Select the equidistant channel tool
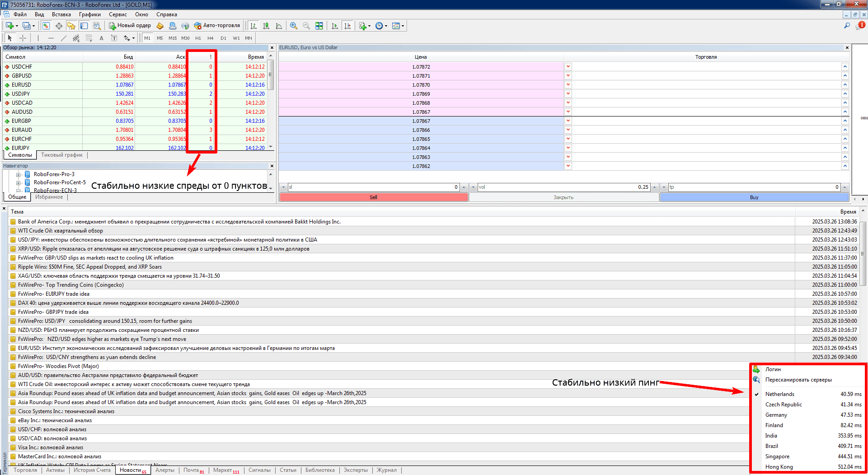Screen dimensions: 868x475 tap(76, 38)
